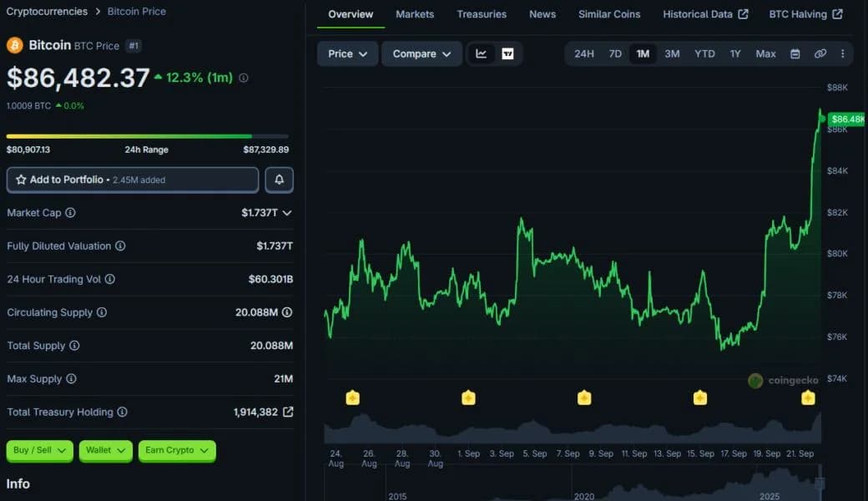Image resolution: width=868 pixels, height=501 pixels.
Task: Open the calendar date range icon
Action: tap(795, 53)
